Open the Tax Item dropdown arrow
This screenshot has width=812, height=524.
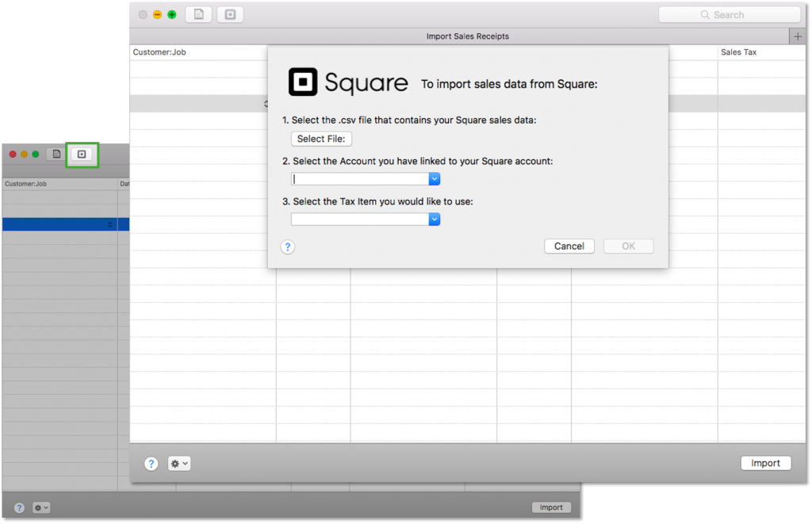tap(435, 220)
